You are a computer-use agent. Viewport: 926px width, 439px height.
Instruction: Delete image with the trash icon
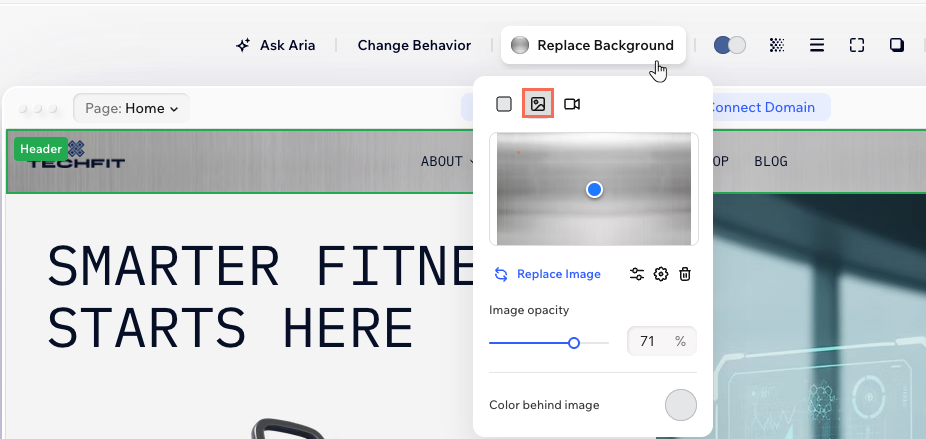(x=684, y=274)
